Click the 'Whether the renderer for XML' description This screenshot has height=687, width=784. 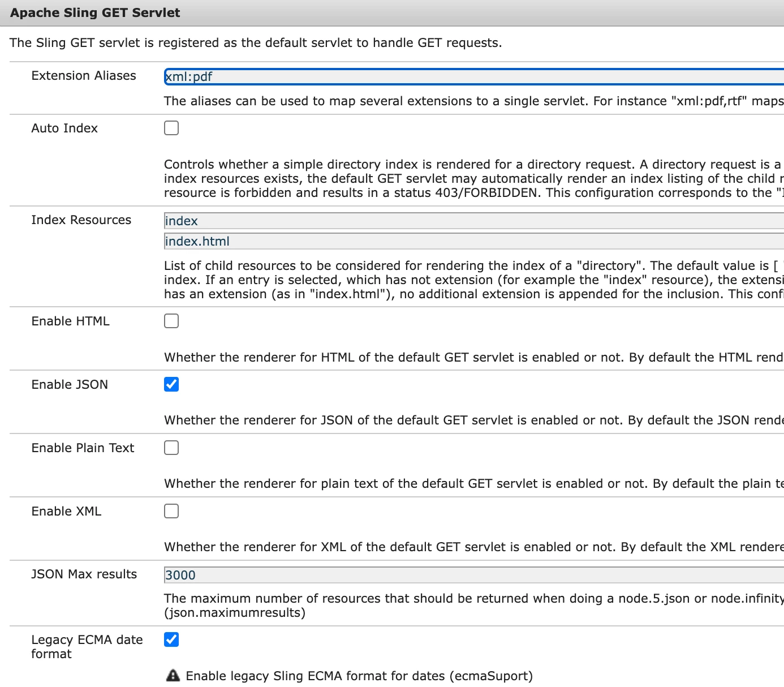pyautogui.click(x=474, y=547)
